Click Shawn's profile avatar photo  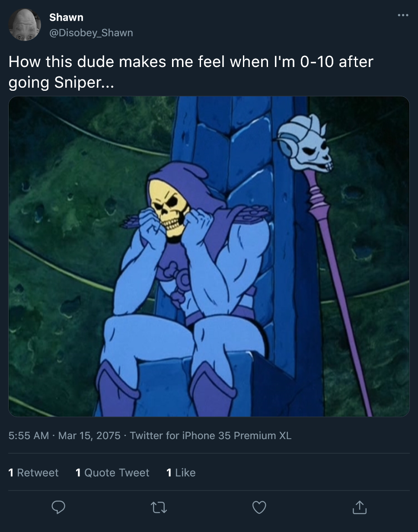tap(25, 25)
